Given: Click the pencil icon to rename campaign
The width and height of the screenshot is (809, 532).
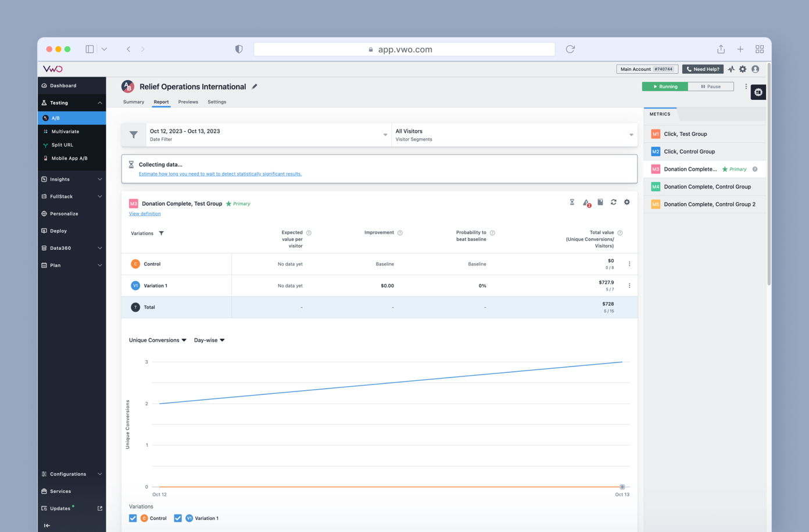Looking at the screenshot, I should pyautogui.click(x=255, y=87).
